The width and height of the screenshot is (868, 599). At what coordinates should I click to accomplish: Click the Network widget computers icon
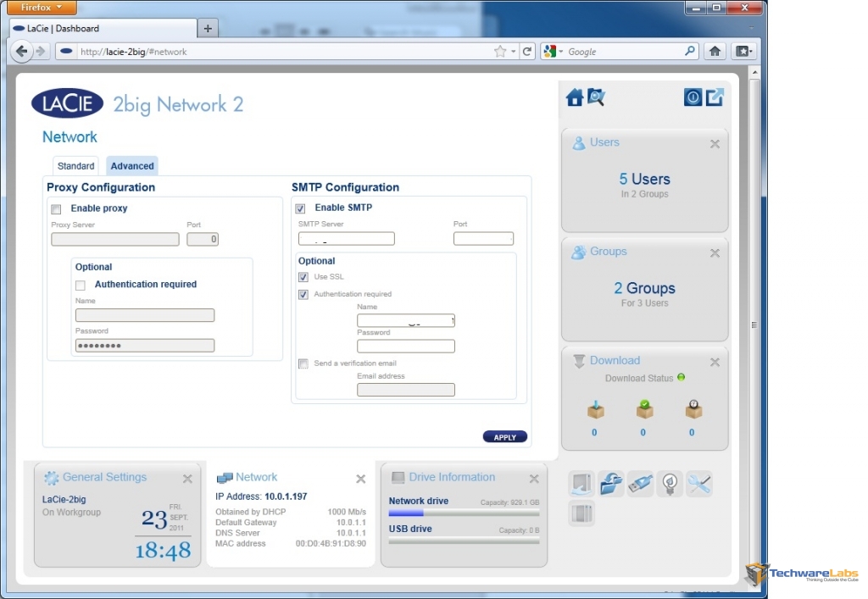[x=224, y=478]
